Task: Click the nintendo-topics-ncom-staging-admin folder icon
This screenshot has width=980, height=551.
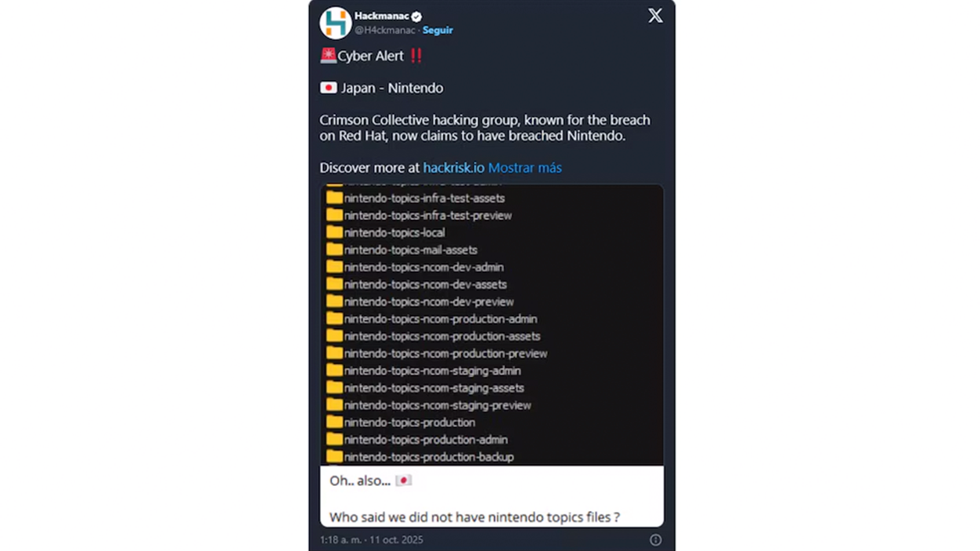Action: tap(334, 370)
